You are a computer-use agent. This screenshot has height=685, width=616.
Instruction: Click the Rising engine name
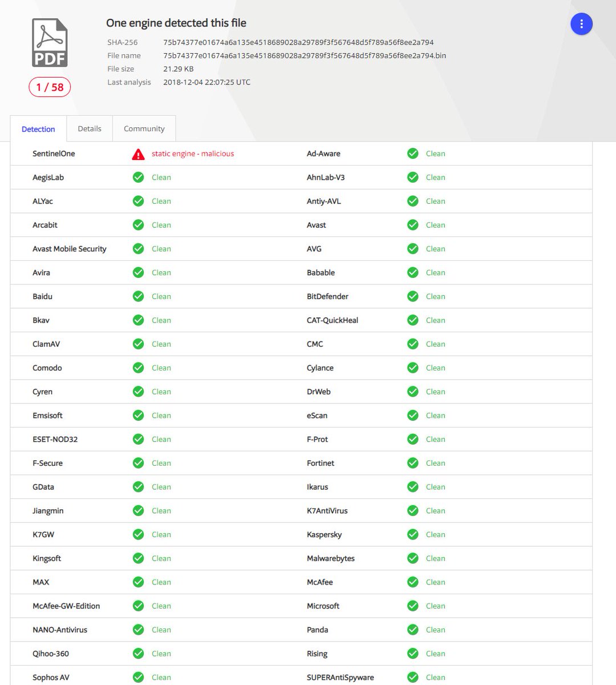[x=317, y=654]
